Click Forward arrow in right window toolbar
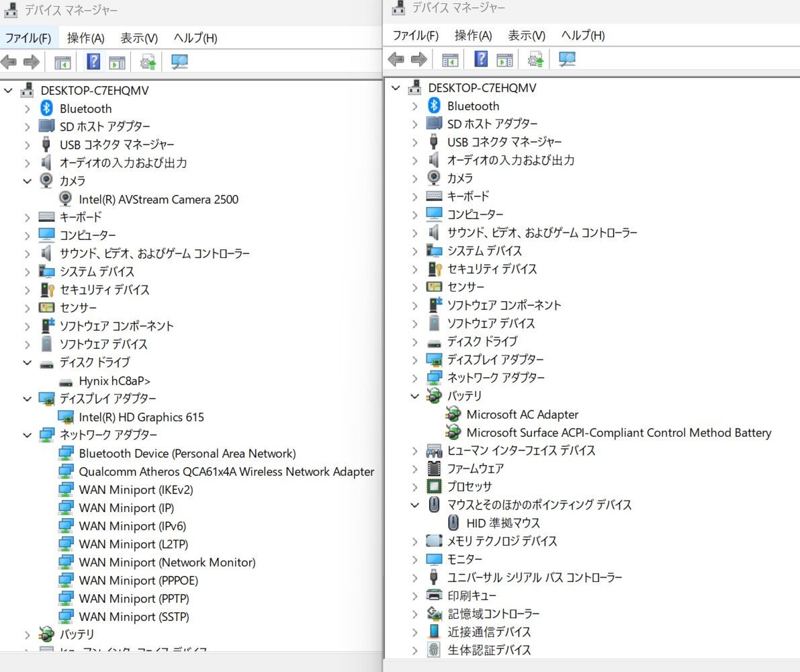 click(419, 60)
